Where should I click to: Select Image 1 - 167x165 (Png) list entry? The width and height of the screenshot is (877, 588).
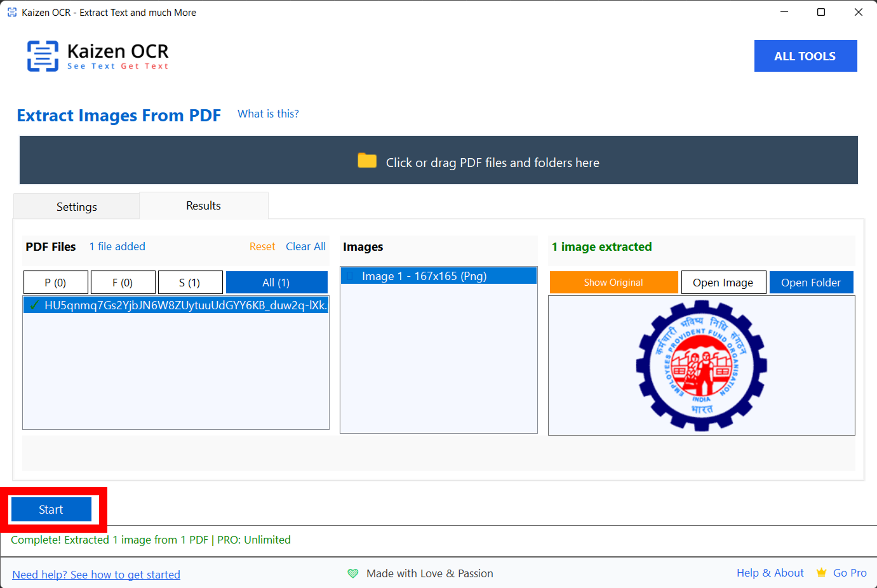coord(424,276)
